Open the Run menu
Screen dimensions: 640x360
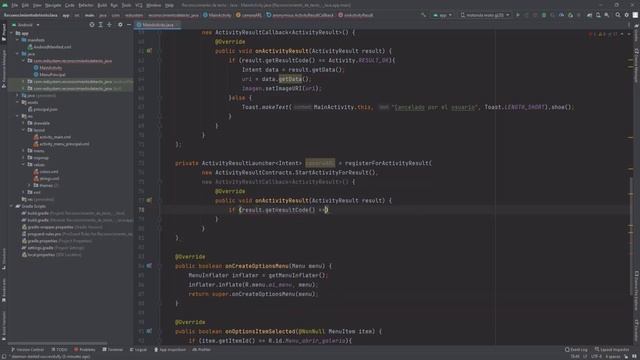pos(114,5)
